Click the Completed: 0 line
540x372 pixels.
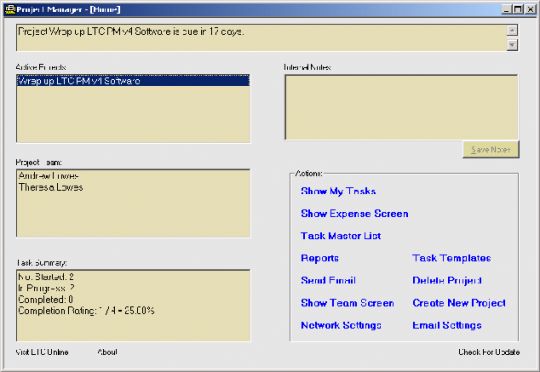(x=45, y=299)
